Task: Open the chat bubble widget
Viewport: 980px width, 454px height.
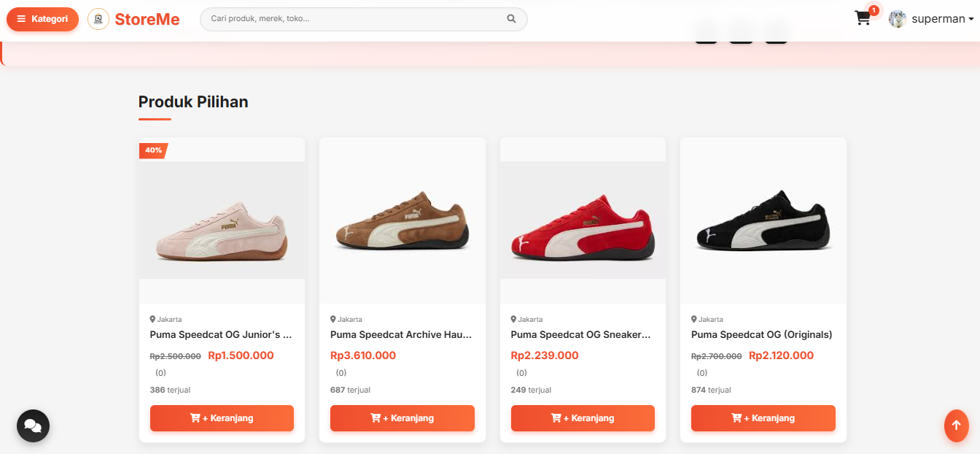Action: click(x=33, y=426)
